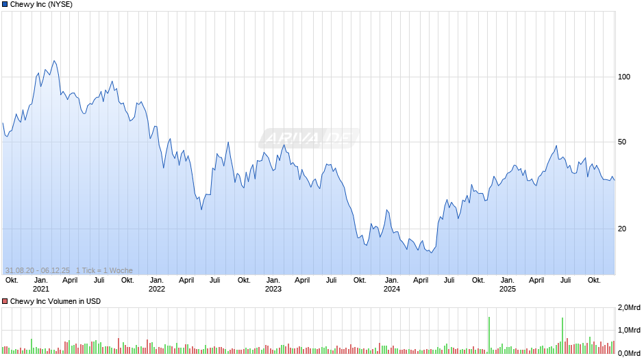Screen dimensions: 644x360
Task: Click the '31.08.20 - 06.12.25' date range text
Action: point(38,270)
